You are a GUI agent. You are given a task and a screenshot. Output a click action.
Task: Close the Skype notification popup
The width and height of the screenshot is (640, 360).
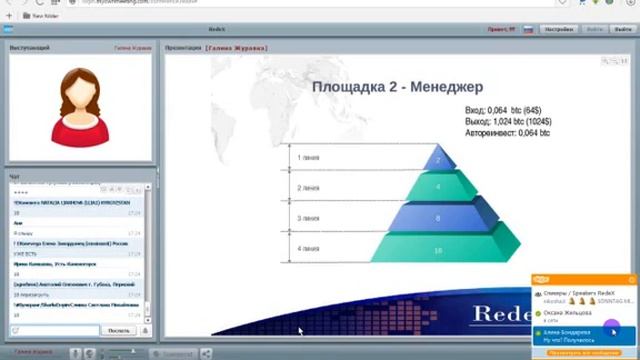(631, 280)
